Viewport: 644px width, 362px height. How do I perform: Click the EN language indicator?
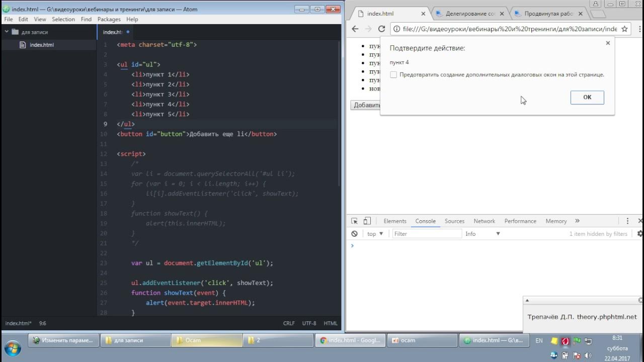(539, 340)
